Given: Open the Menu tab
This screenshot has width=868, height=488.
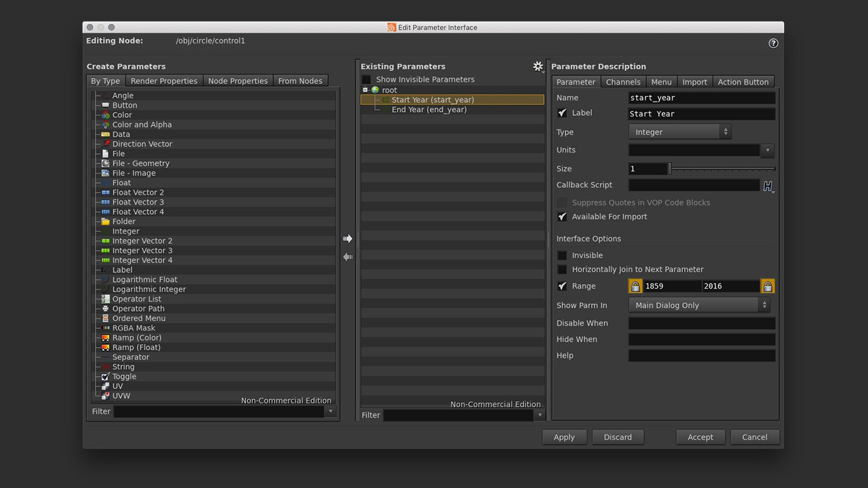Looking at the screenshot, I should pos(661,82).
